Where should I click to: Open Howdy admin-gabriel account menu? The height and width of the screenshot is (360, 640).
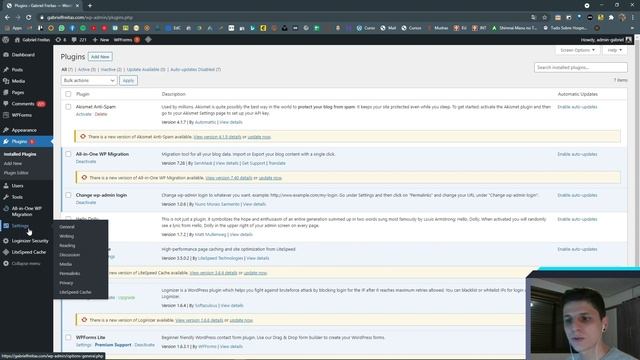(x=606, y=40)
